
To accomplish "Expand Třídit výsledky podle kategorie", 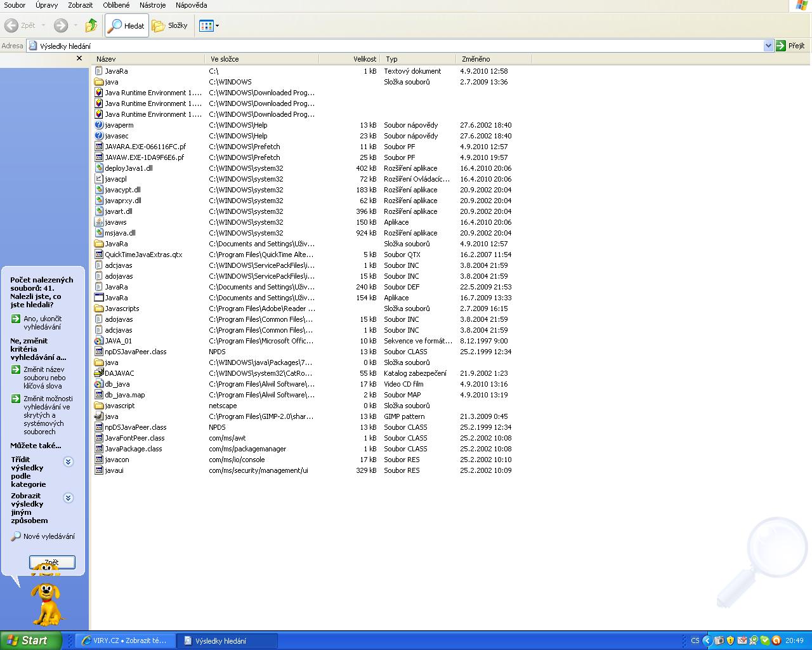I will pos(69,462).
